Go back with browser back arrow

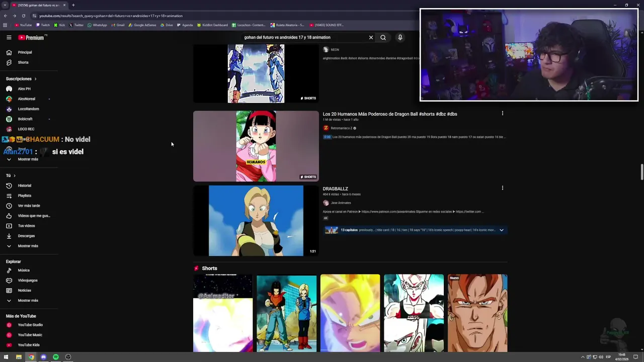5,16
